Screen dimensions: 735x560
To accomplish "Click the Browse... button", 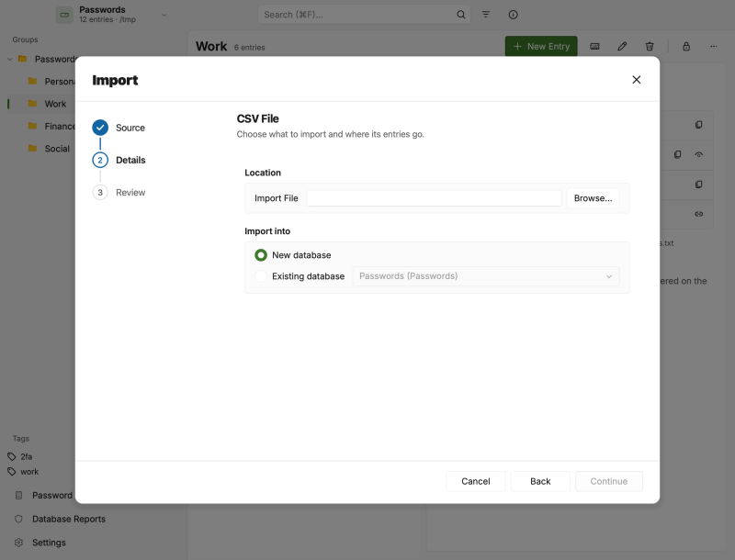I will pyautogui.click(x=593, y=198).
